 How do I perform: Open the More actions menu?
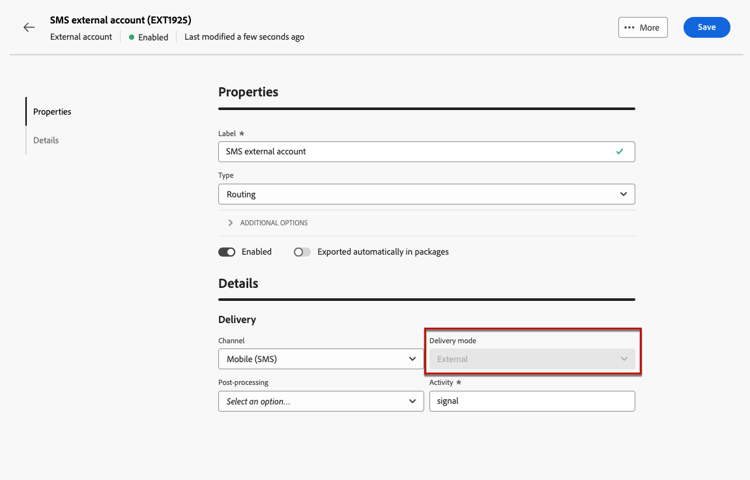[x=643, y=28]
